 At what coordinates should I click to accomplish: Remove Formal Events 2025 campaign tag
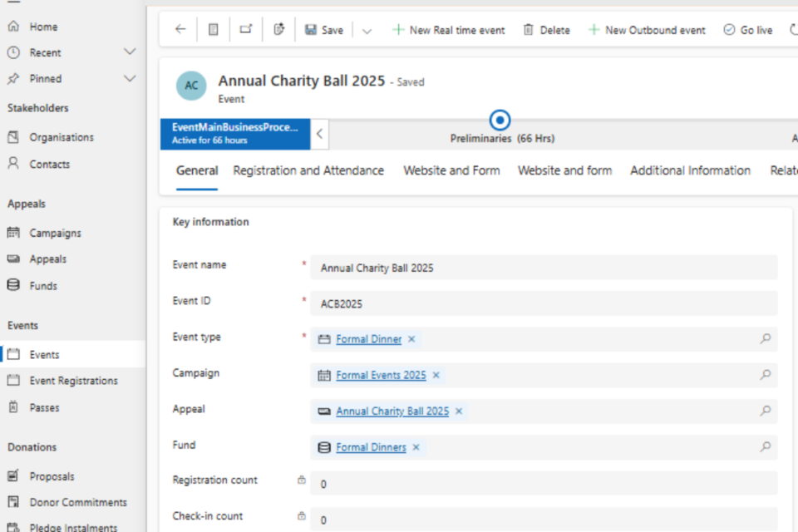coord(436,376)
